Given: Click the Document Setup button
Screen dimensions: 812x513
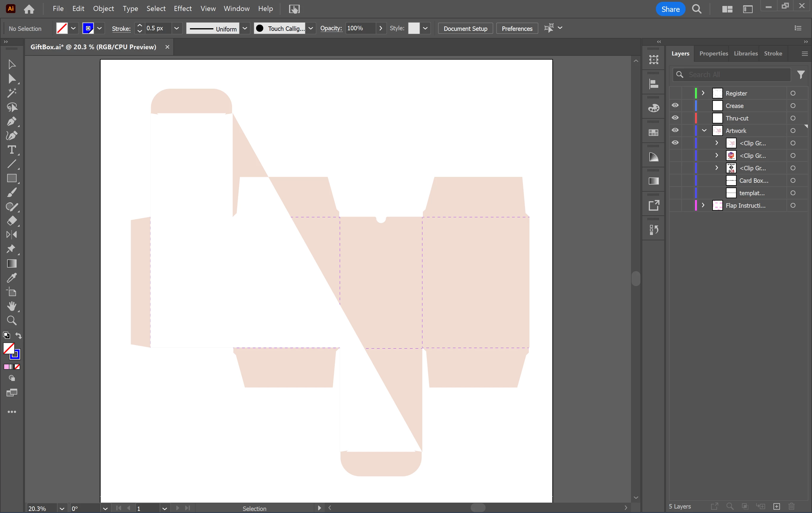Looking at the screenshot, I should tap(465, 28).
